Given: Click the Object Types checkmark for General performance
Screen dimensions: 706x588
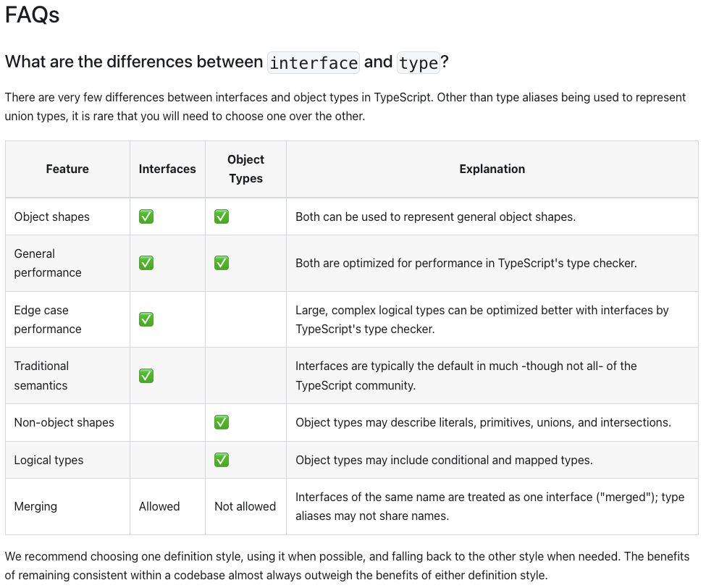Looking at the screenshot, I should tap(222, 263).
